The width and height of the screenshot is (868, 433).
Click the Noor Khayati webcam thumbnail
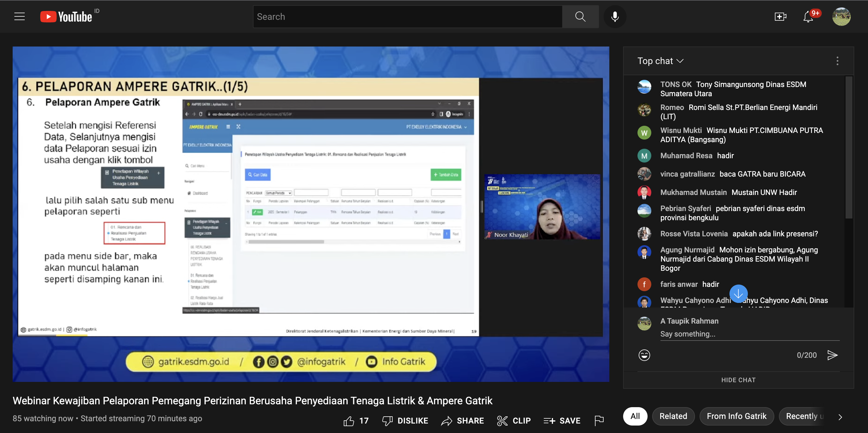[x=541, y=206]
